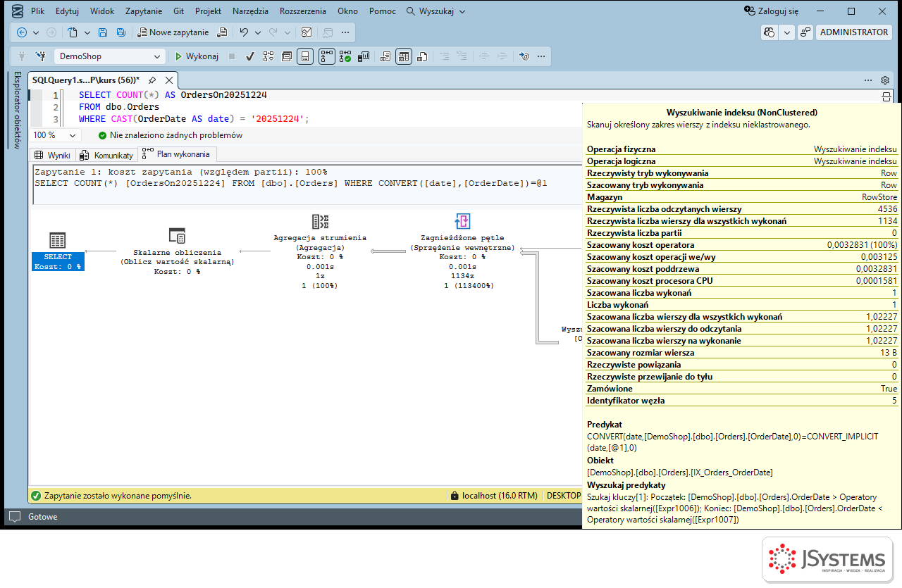Open the Narzędzia menu
This screenshot has width=902, height=588.
click(x=250, y=11)
